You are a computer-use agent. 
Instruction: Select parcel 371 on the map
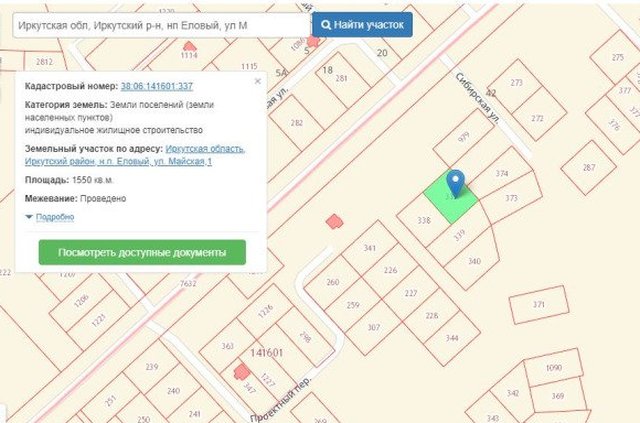click(x=539, y=305)
